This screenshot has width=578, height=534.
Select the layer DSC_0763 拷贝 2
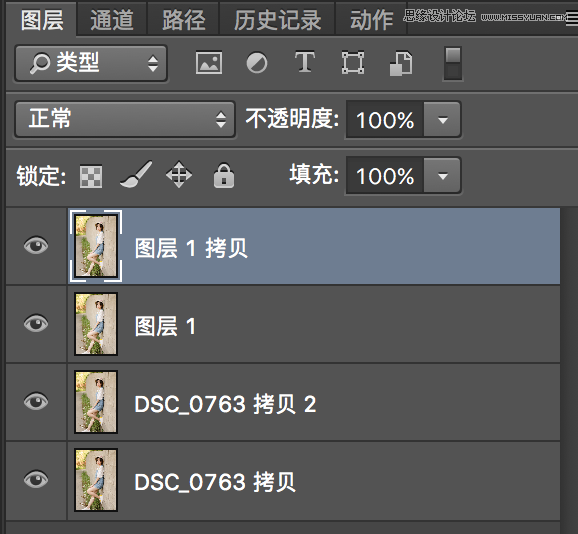[314, 402]
